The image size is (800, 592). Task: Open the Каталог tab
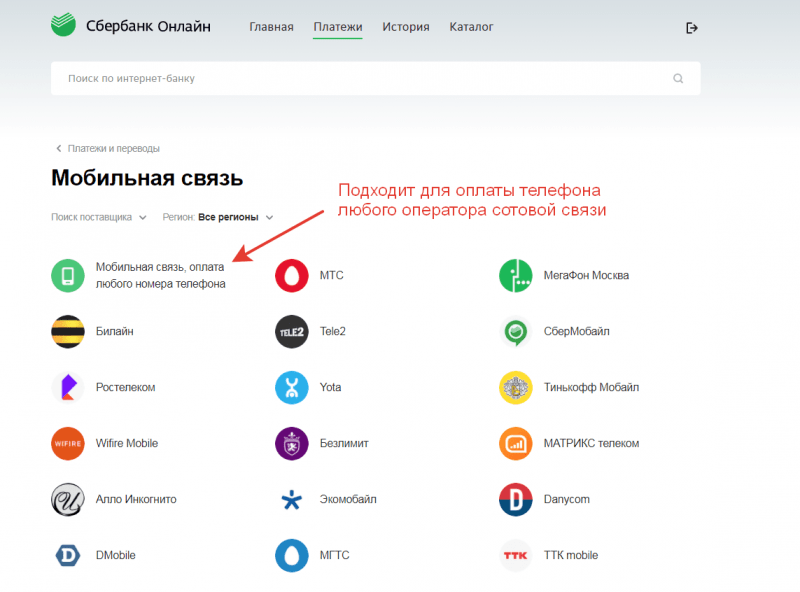(471, 27)
